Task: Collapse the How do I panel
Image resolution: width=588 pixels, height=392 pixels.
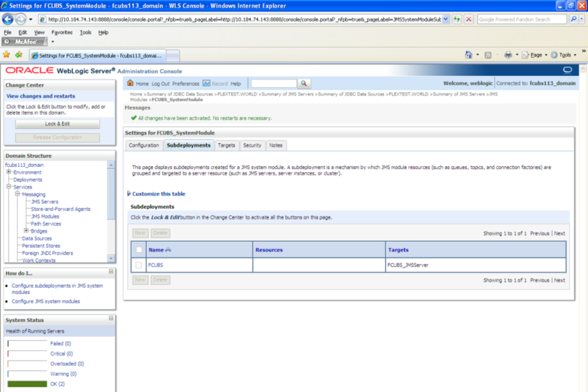Action: 111,271
